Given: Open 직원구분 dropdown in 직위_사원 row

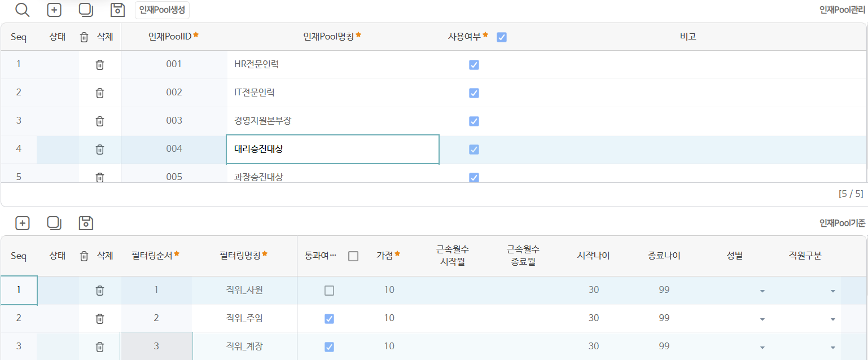Looking at the screenshot, I should pos(833,291).
